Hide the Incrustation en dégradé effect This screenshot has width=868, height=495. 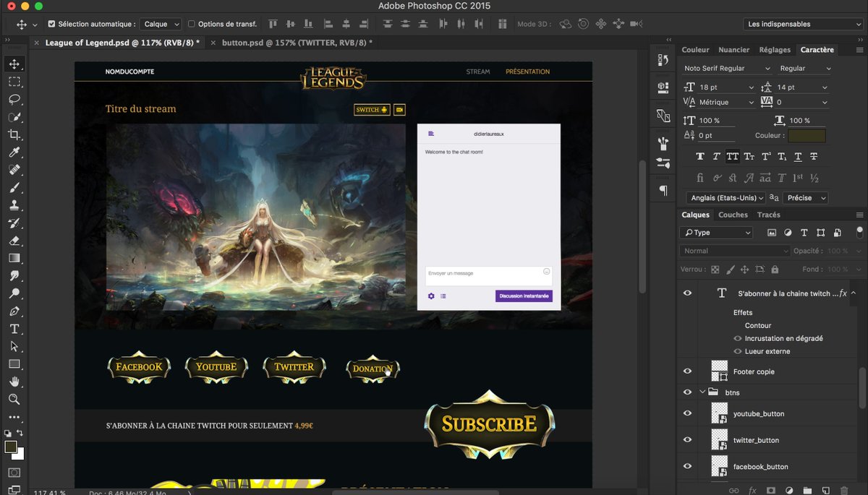(x=738, y=338)
